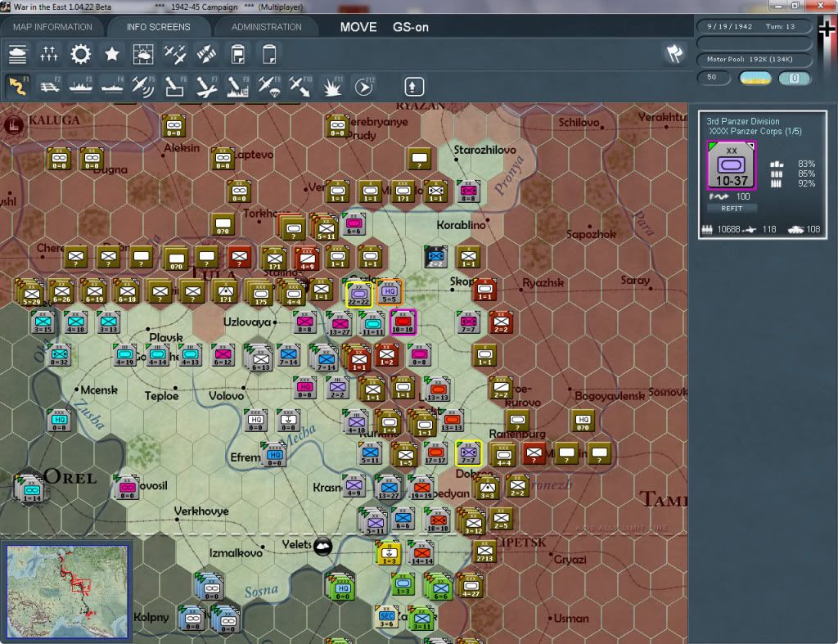Select the yellow-outlined 22=22 panzer counter

point(358,294)
